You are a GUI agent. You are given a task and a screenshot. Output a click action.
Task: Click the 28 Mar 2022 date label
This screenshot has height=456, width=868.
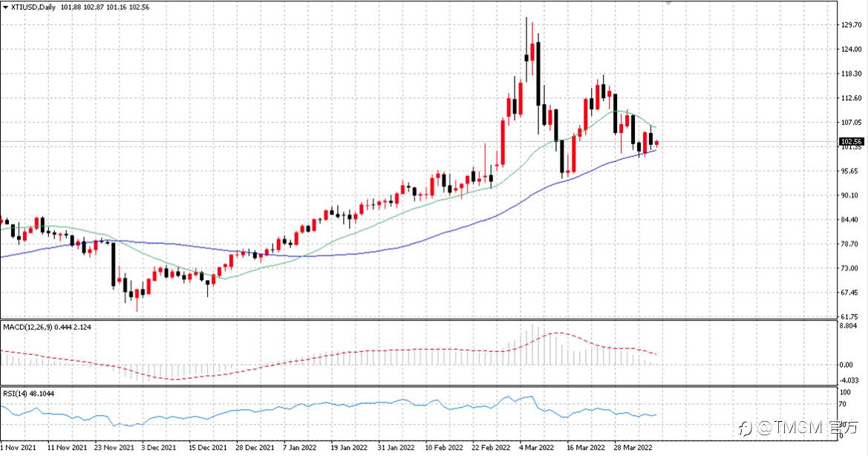pyautogui.click(x=633, y=447)
